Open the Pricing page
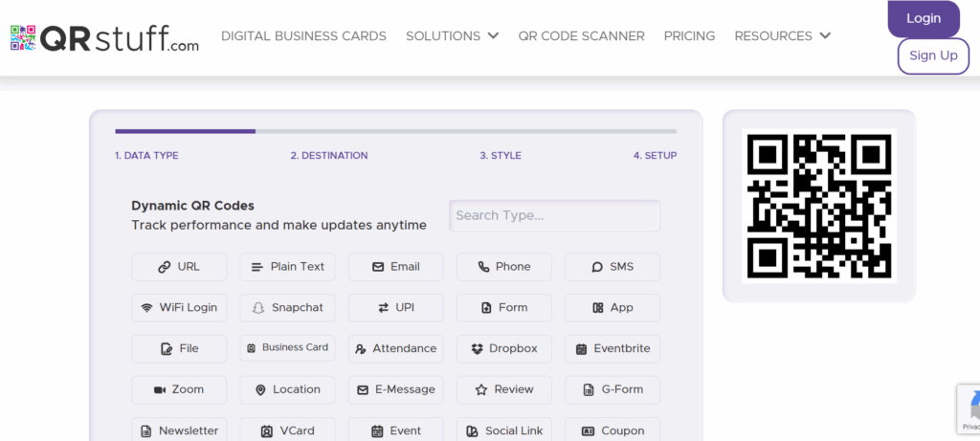 point(689,36)
